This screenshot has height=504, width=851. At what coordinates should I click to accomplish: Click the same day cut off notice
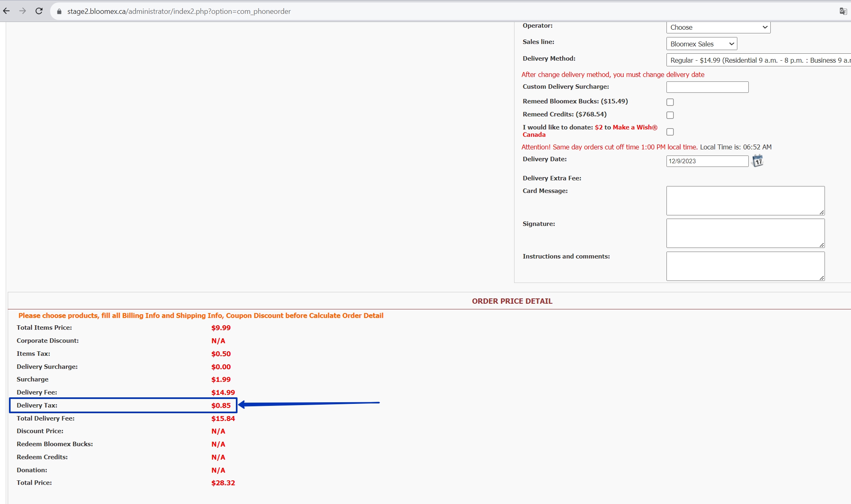(x=609, y=147)
